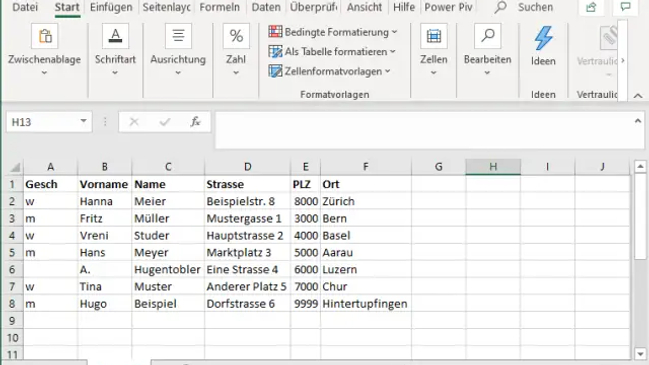Open the Power Pivot tab
The height and width of the screenshot is (365, 649).
tap(448, 7)
